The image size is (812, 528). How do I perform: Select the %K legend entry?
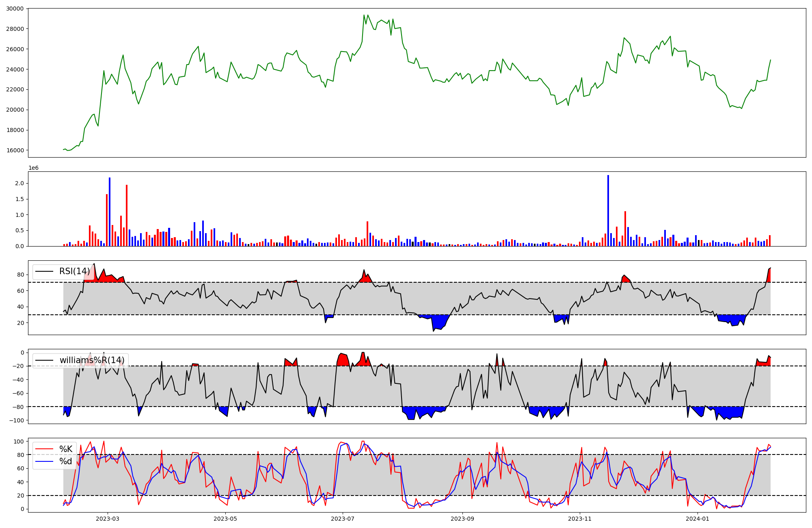point(66,449)
